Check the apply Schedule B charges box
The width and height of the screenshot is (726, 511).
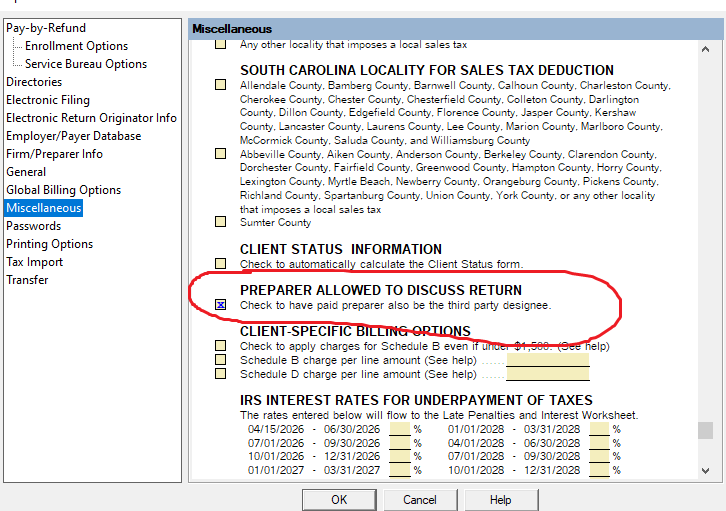point(221,346)
